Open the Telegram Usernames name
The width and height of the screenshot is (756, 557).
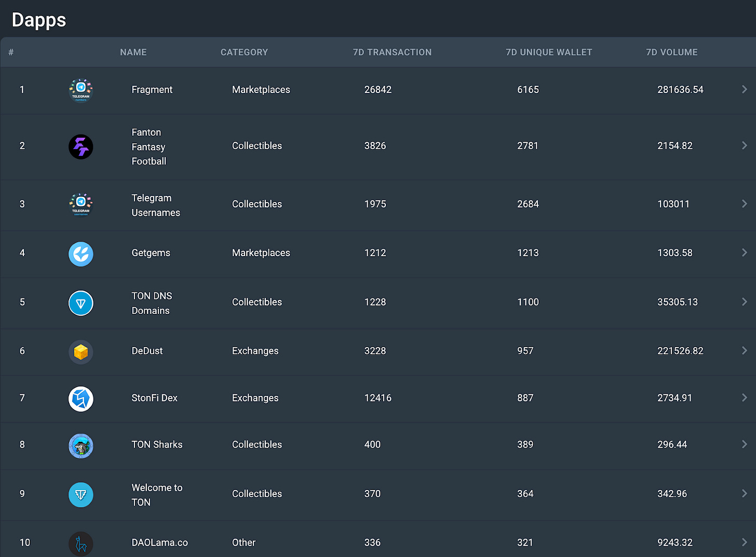(x=156, y=205)
